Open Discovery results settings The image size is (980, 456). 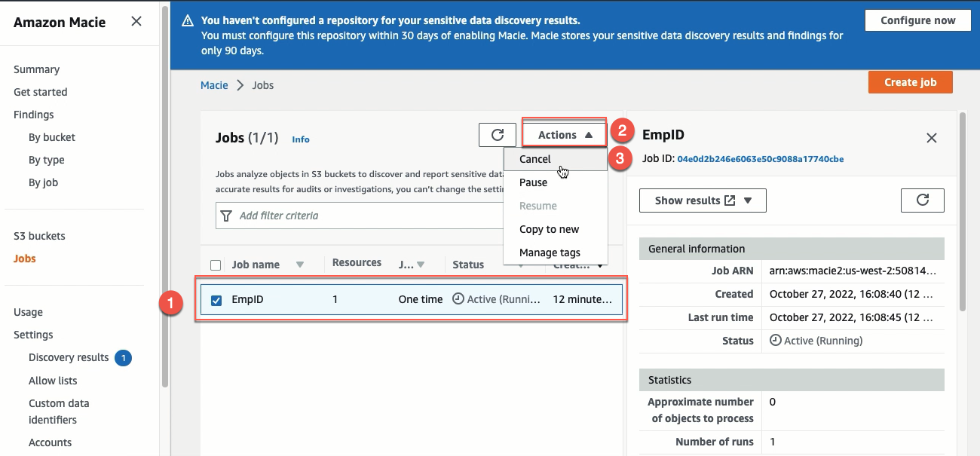69,357
